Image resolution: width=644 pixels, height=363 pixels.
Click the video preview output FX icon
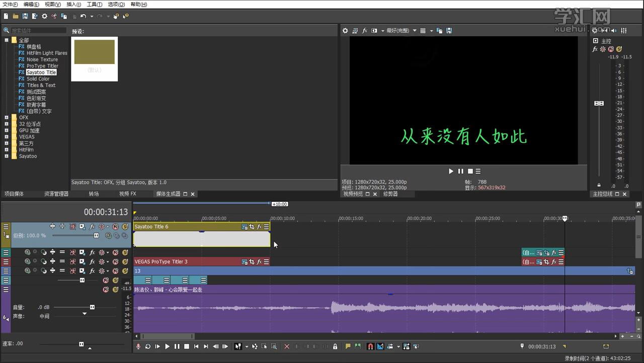[365, 31]
